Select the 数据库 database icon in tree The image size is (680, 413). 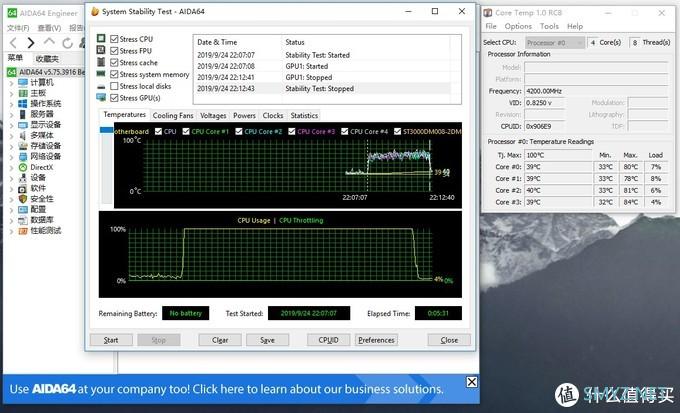23,220
